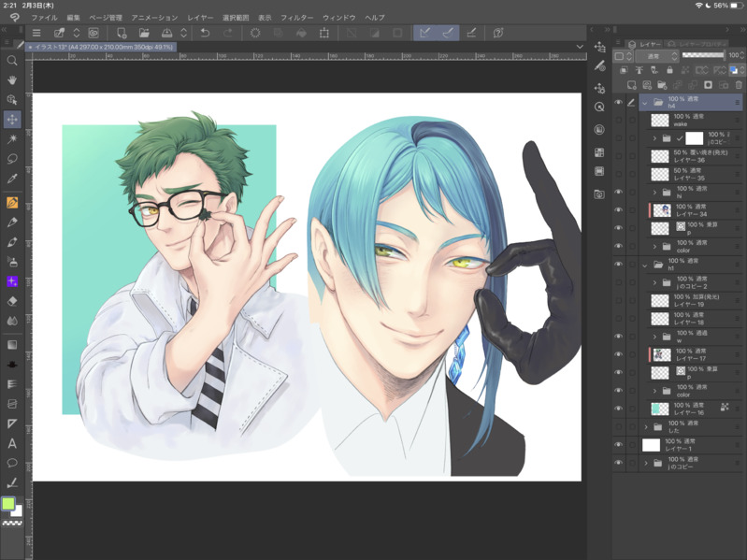The image size is (747, 560).
Task: Select the Lasso selection tool
Action: pyautogui.click(x=12, y=158)
